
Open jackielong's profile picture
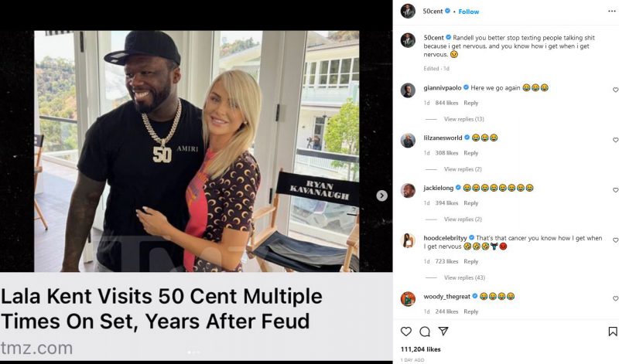(x=408, y=190)
